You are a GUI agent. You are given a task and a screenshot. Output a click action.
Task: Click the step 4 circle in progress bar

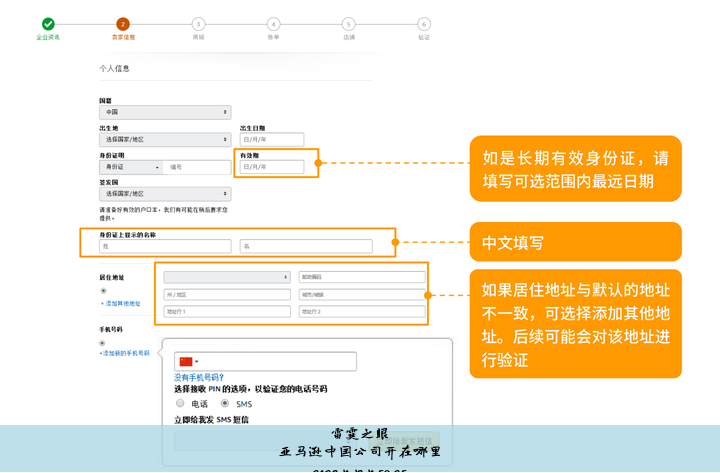[x=273, y=24]
